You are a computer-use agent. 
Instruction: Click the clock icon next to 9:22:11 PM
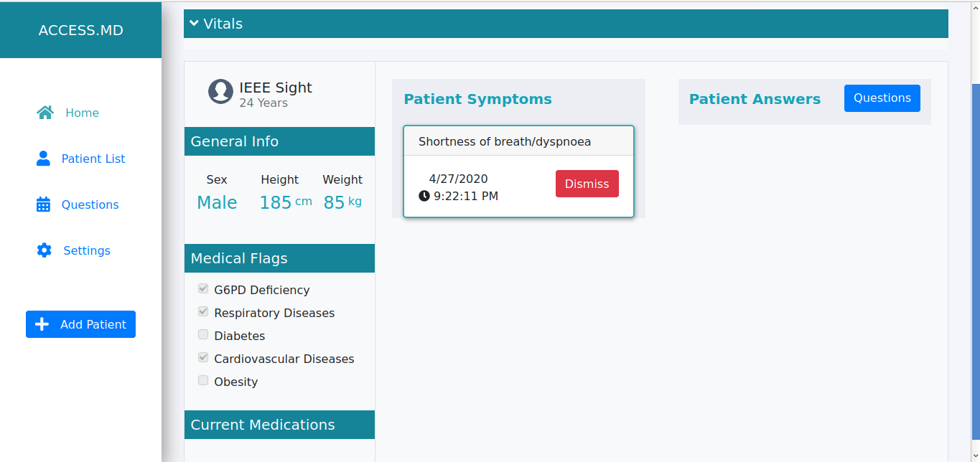tap(424, 196)
